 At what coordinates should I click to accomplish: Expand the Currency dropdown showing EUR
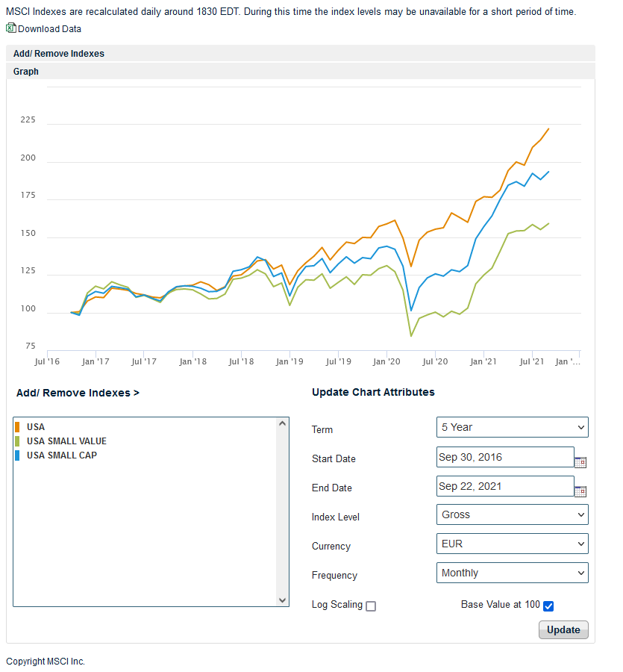(x=512, y=544)
